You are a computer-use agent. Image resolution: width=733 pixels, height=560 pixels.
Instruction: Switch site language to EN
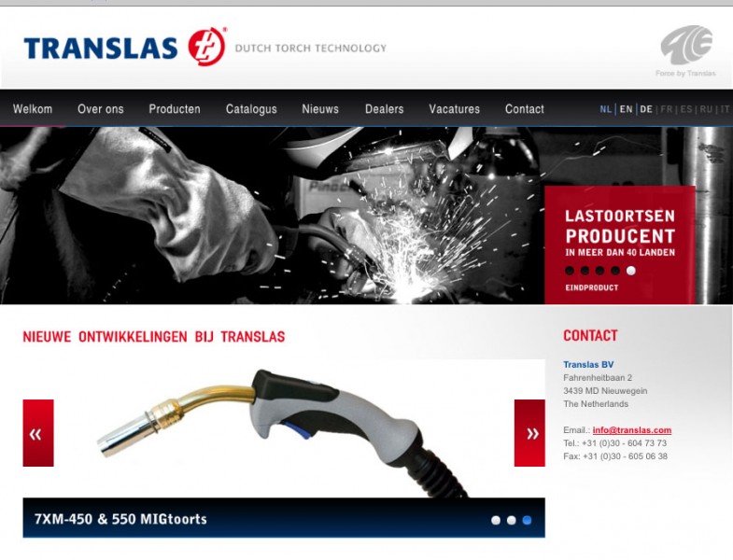626,109
